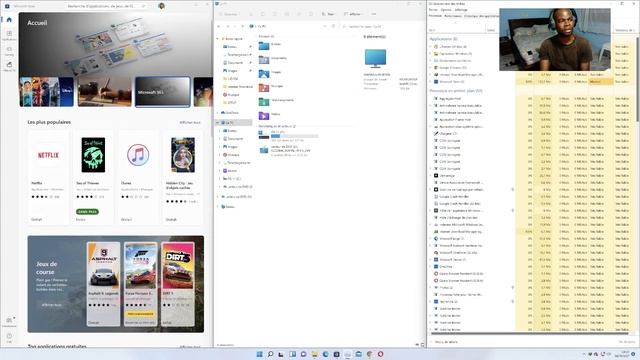Switch to Processus tab in Task Manager
Viewport: 640px width, 360px height.
(x=435, y=16)
